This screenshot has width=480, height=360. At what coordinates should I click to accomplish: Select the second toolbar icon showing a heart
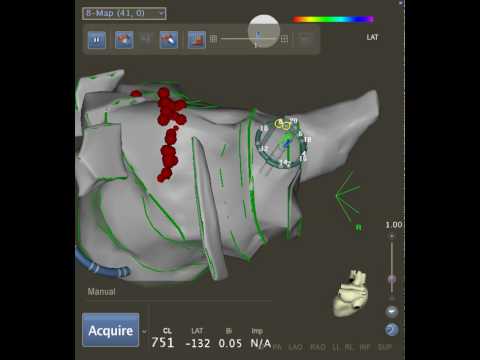[124, 40]
